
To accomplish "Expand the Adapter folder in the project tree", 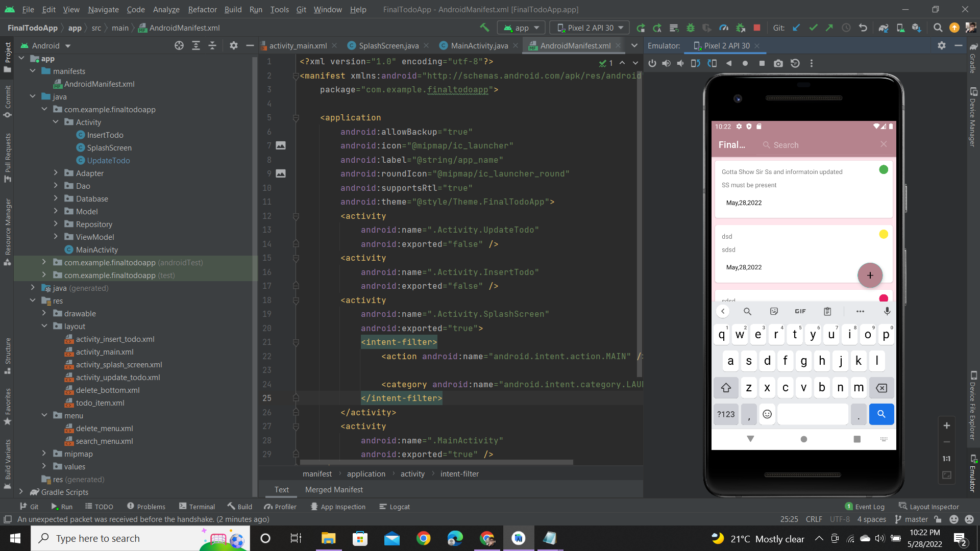I will [56, 173].
